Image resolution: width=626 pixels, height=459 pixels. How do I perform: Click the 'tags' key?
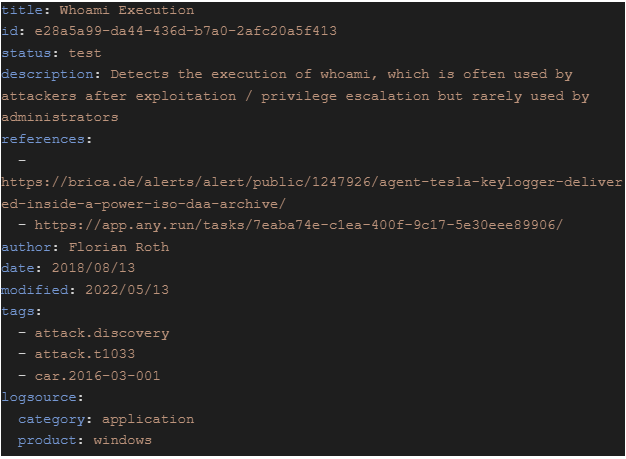click(x=18, y=312)
